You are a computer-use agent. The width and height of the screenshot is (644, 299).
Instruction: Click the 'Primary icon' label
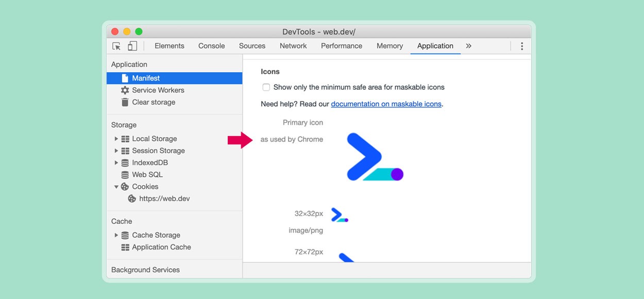pos(303,123)
